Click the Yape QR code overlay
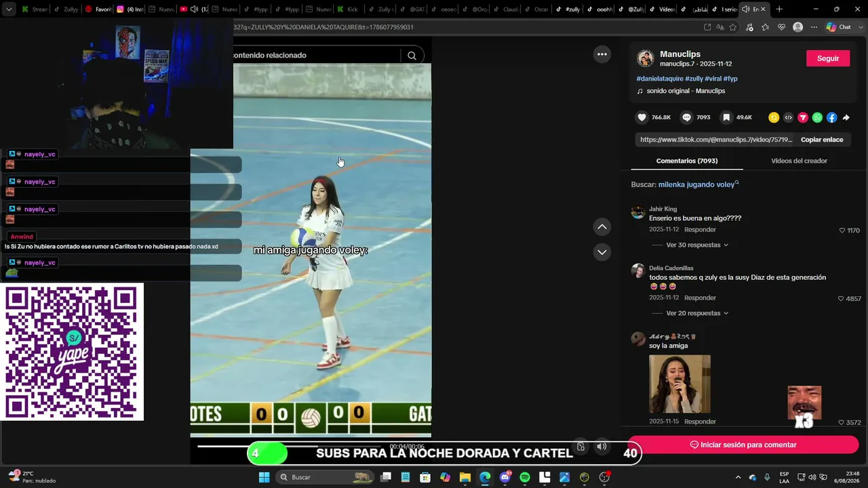The height and width of the screenshot is (488, 868). [x=72, y=352]
